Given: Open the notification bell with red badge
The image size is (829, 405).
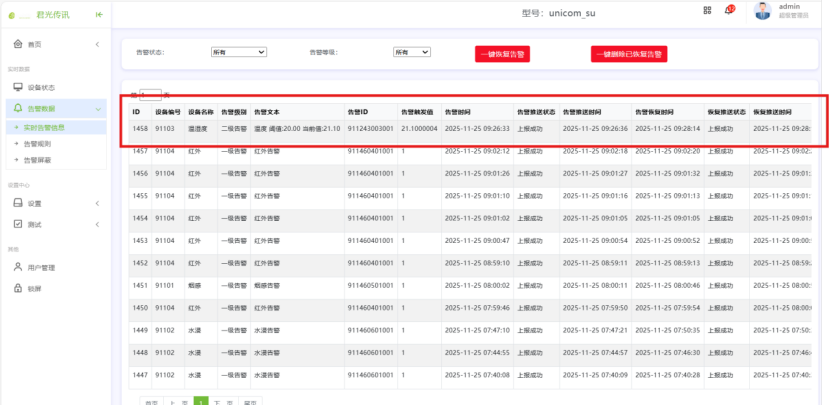Looking at the screenshot, I should pos(729,10).
